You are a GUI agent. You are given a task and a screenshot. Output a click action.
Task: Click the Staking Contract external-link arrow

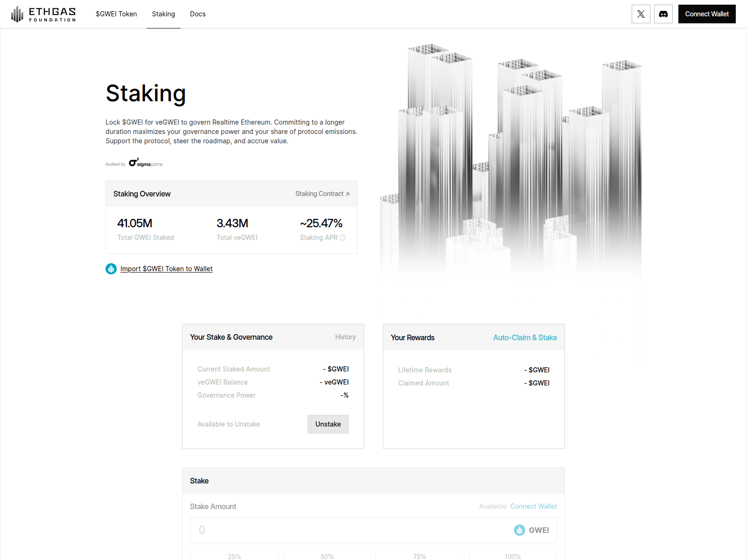click(347, 193)
